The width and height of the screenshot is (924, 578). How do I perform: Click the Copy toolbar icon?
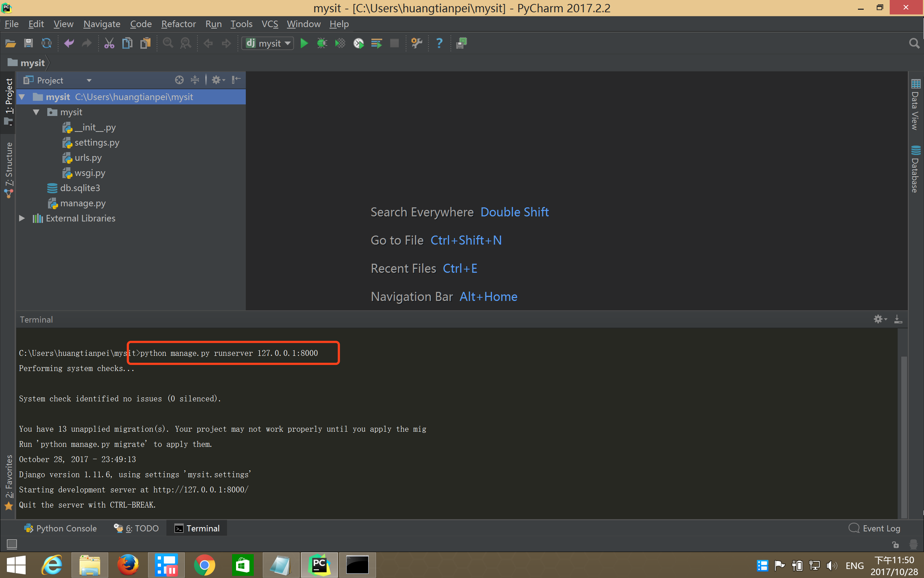click(x=127, y=43)
